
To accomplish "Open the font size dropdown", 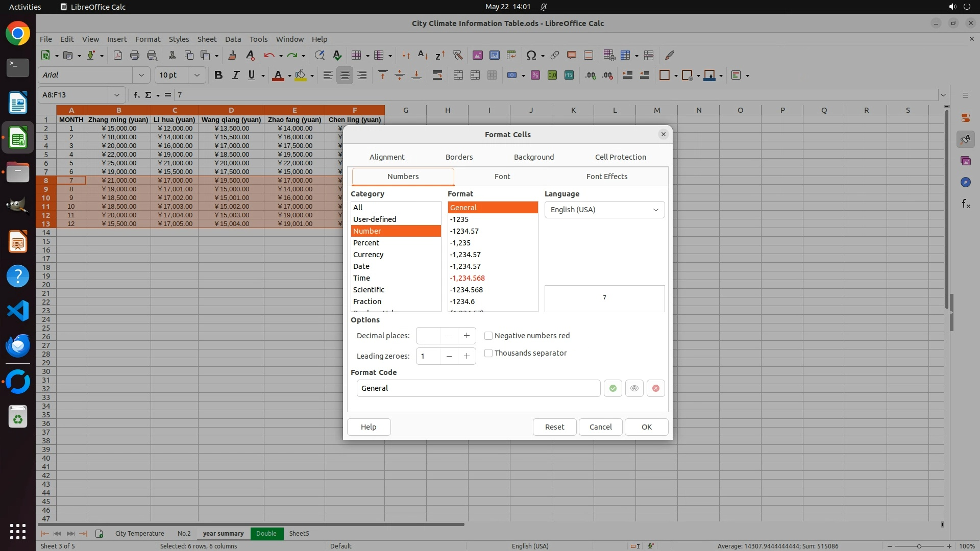I will [197, 75].
